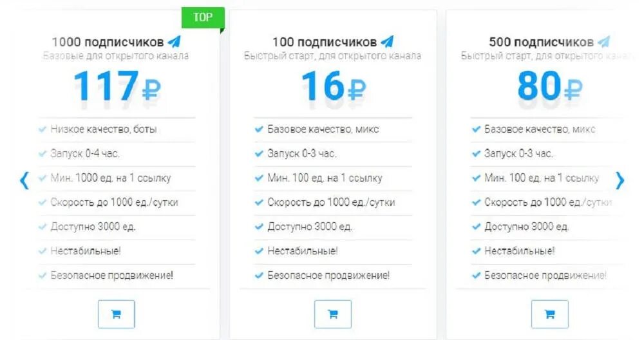
Task: Go to next plans with right chevron
Action: tap(620, 180)
